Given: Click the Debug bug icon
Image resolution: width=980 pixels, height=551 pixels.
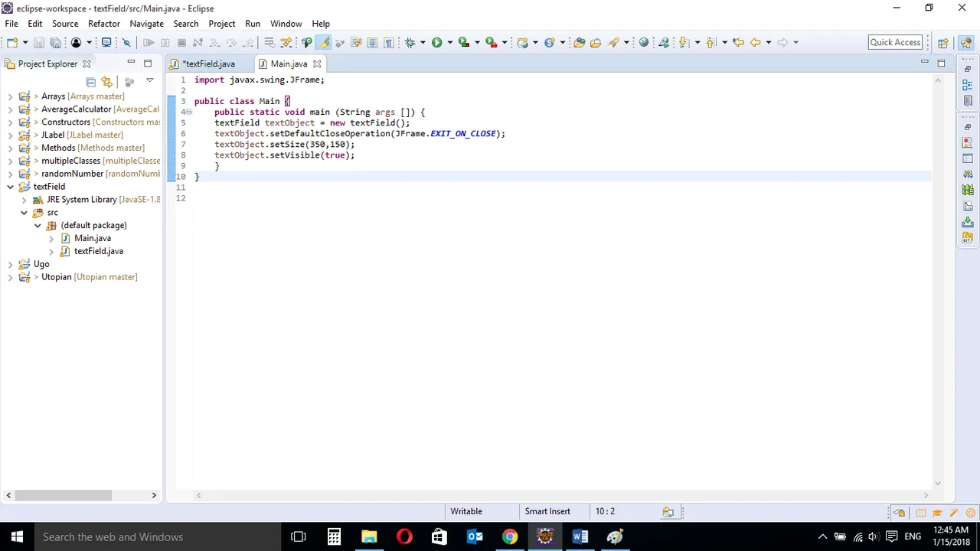Looking at the screenshot, I should [x=410, y=43].
